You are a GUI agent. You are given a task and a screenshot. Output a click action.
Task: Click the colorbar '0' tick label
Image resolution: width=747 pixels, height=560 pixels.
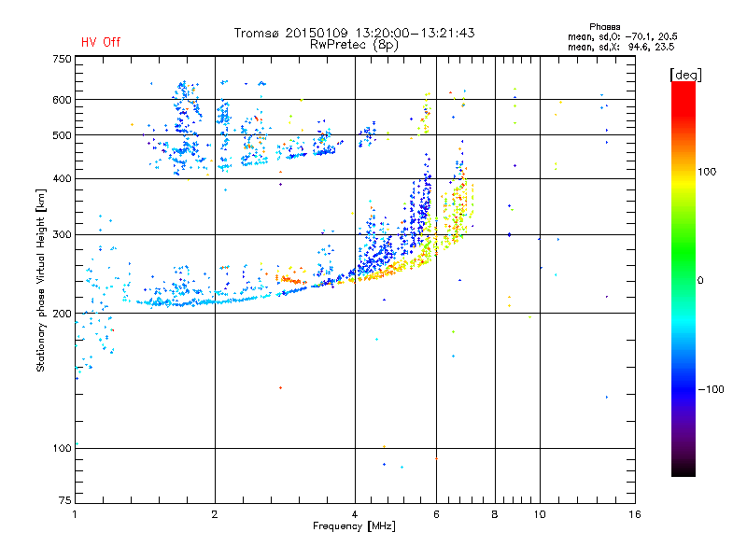pos(700,281)
